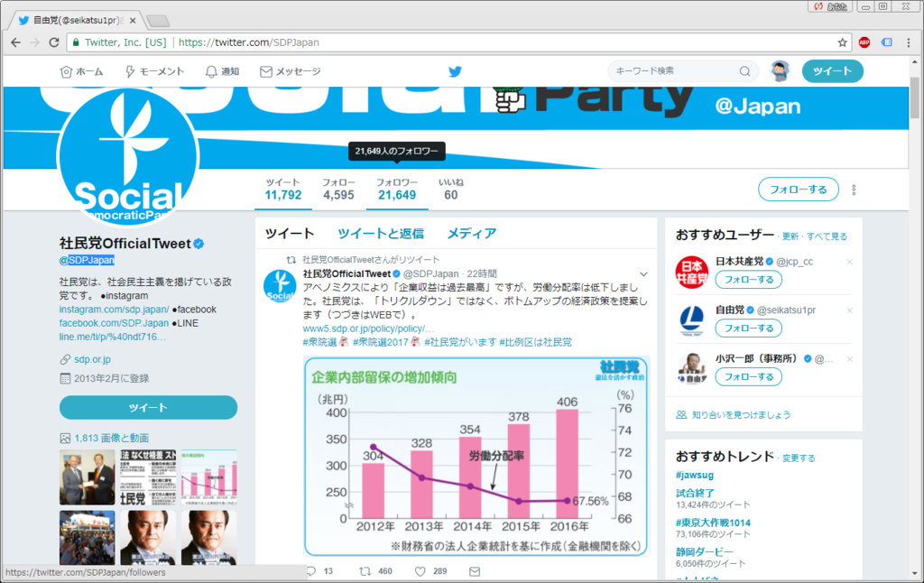
Task: Click the top-right ツイート button
Action: 832,71
